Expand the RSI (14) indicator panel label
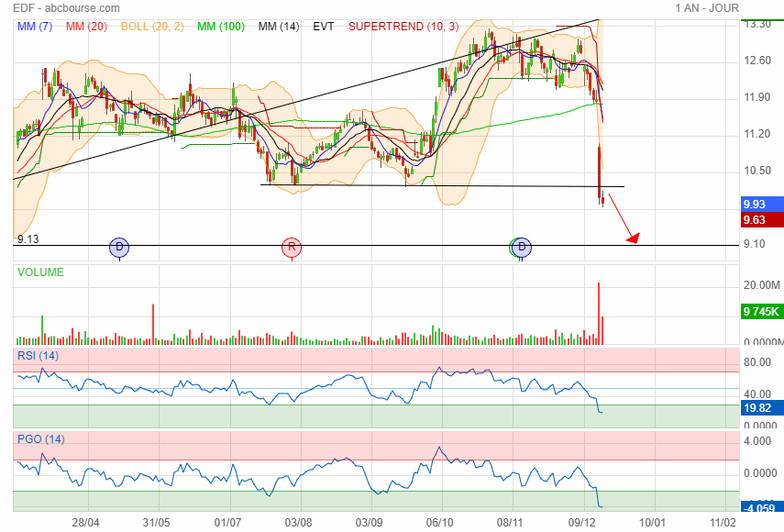784x532 pixels. pyautogui.click(x=37, y=355)
